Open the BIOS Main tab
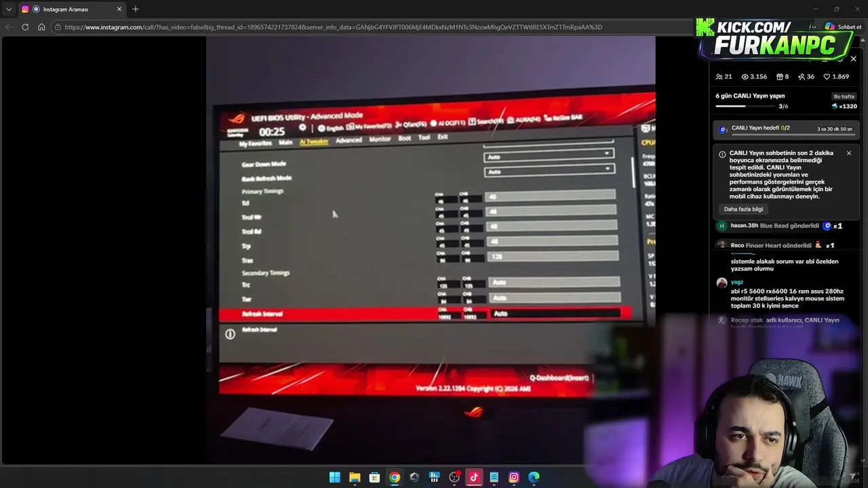This screenshot has width=868, height=488. click(x=285, y=142)
